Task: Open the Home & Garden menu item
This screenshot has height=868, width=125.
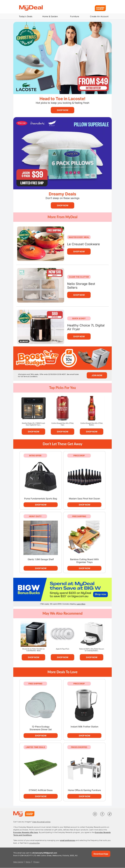Action: tap(50, 17)
